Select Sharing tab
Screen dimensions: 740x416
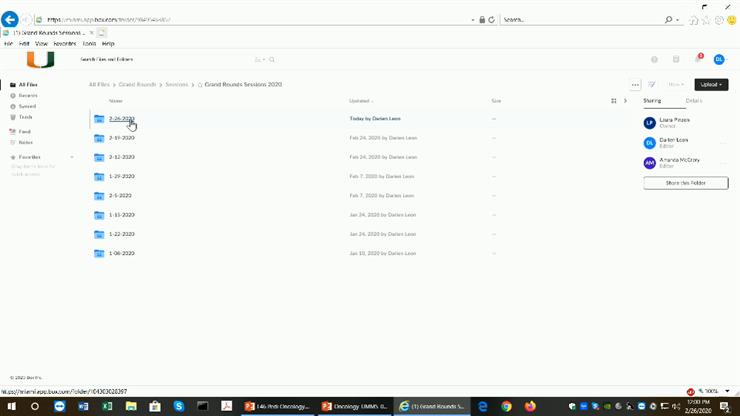pos(652,101)
